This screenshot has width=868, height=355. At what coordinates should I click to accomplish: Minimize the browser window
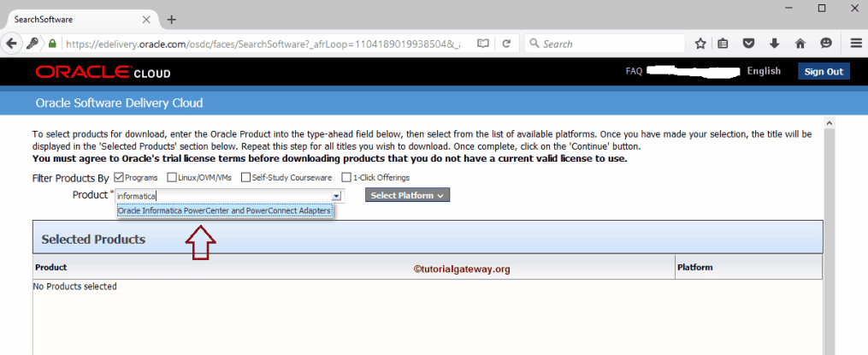[790, 8]
